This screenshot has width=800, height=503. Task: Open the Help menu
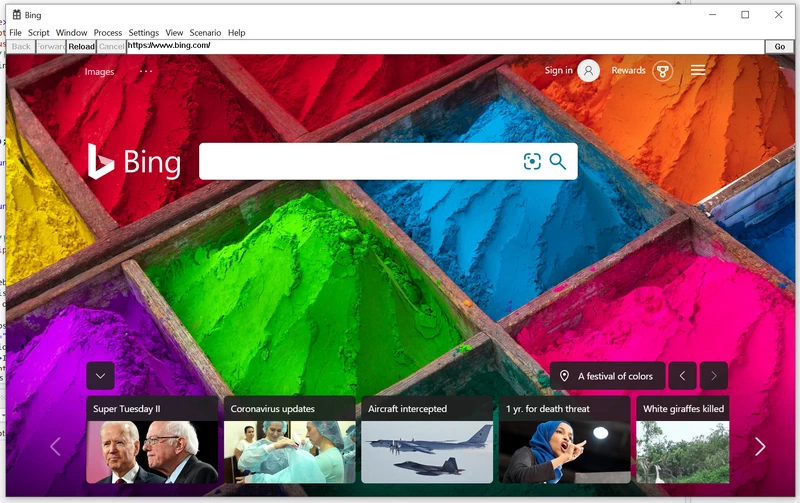click(x=236, y=33)
